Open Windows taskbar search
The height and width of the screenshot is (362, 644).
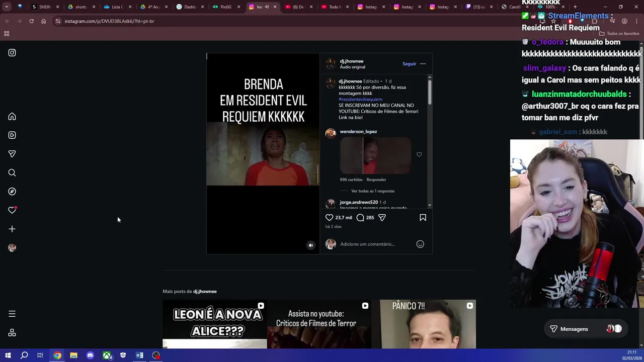24,355
